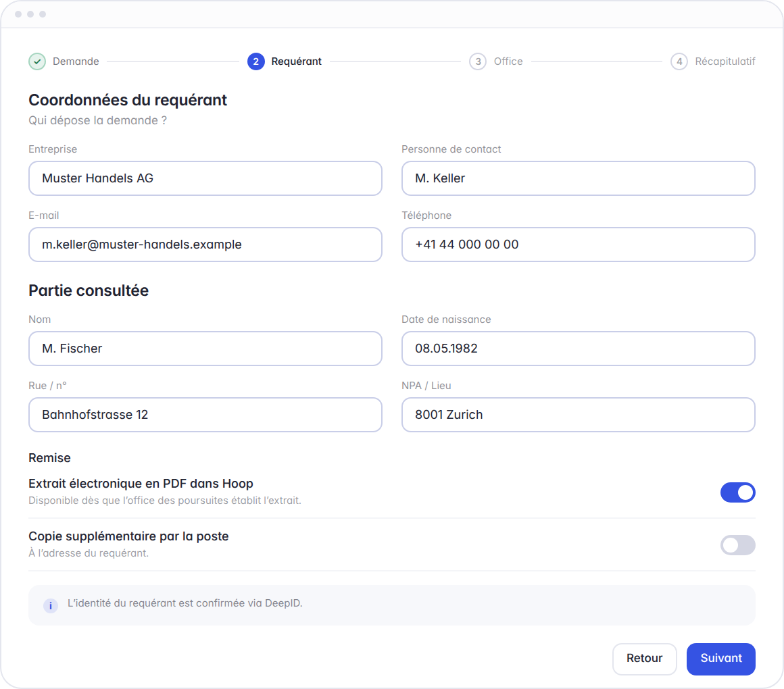Click the "E-mail" field label
Screen dimensions: 784x689
[x=44, y=215]
